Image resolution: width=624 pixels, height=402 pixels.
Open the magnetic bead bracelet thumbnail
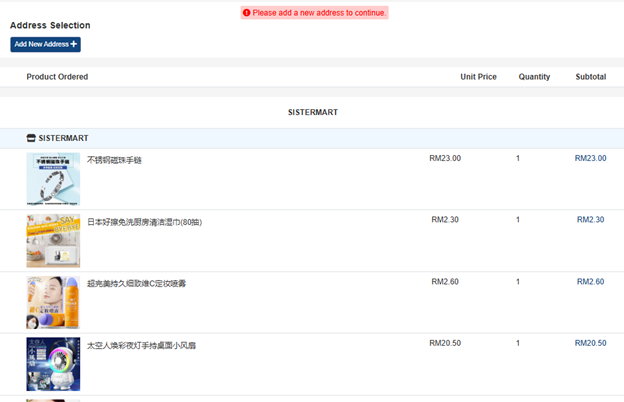click(53, 179)
